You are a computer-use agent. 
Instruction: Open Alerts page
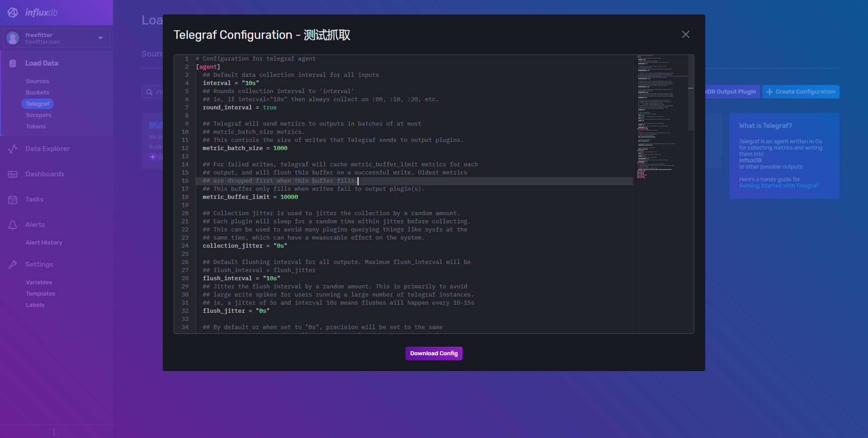point(35,225)
